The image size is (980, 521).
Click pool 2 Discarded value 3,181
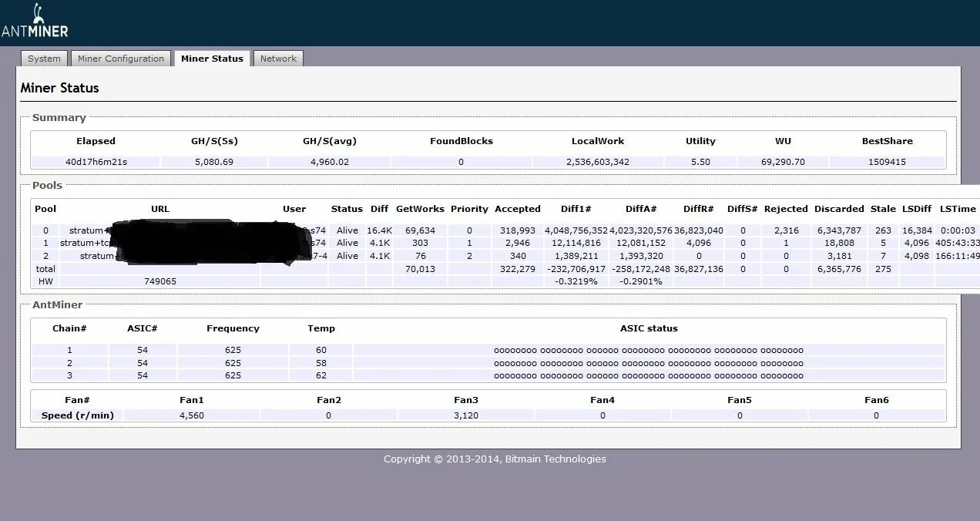click(839, 256)
